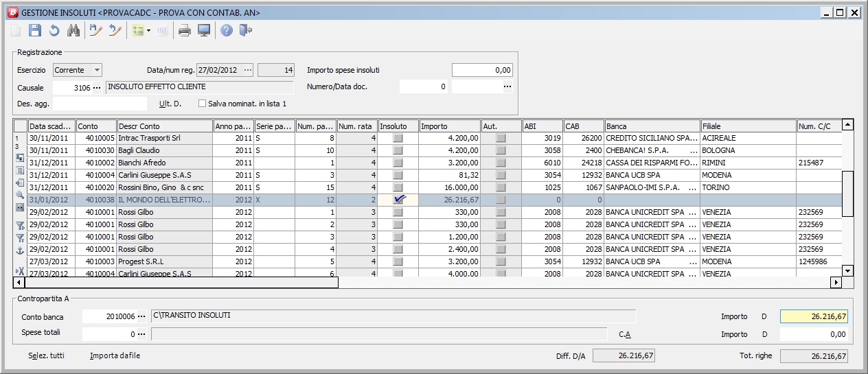Click the anchor icon in grid sidebar
868x374 pixels.
pyautogui.click(x=20, y=250)
